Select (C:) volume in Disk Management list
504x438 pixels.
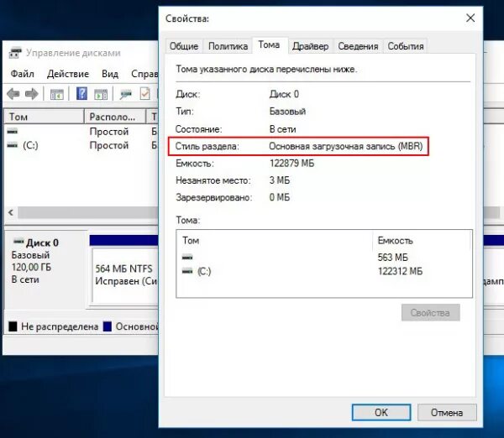pyautogui.click(x=30, y=145)
